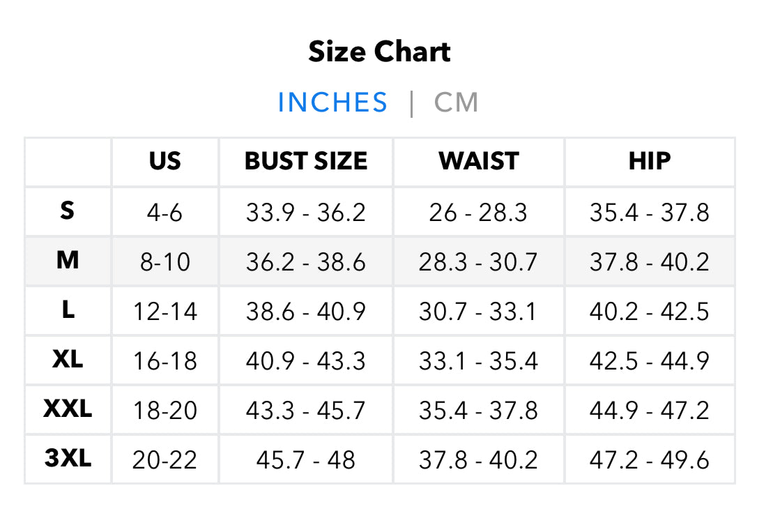The width and height of the screenshot is (764, 532).
Task: Click US size 8-10 cell
Action: (165, 261)
